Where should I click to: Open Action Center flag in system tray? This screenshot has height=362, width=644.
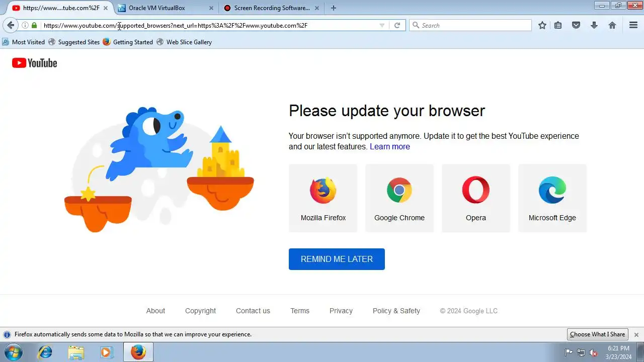coord(569,352)
